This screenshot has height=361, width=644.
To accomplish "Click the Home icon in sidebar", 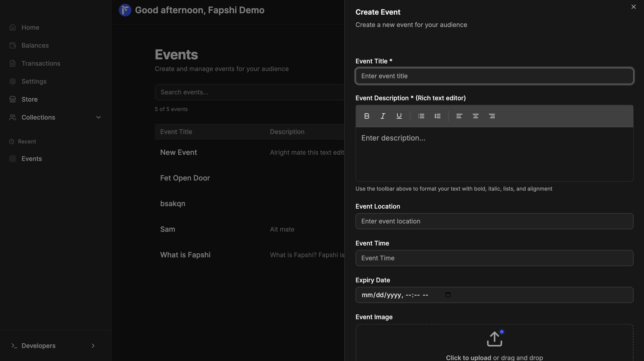I will 13,27.
